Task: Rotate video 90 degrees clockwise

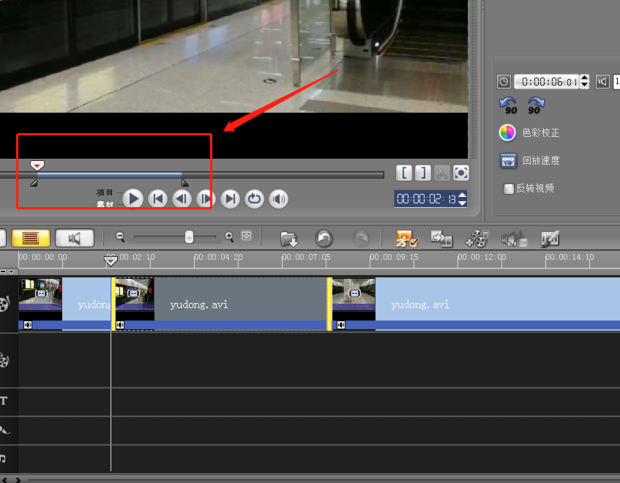Action: (536, 106)
